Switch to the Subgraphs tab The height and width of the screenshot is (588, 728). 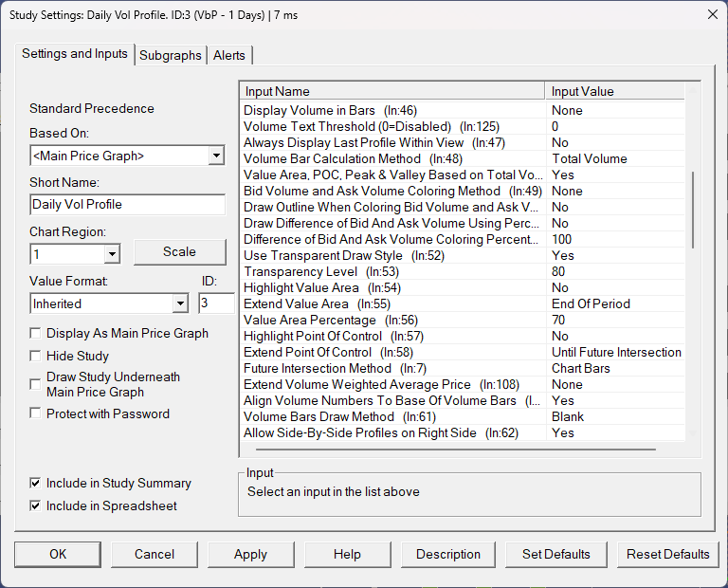point(171,55)
